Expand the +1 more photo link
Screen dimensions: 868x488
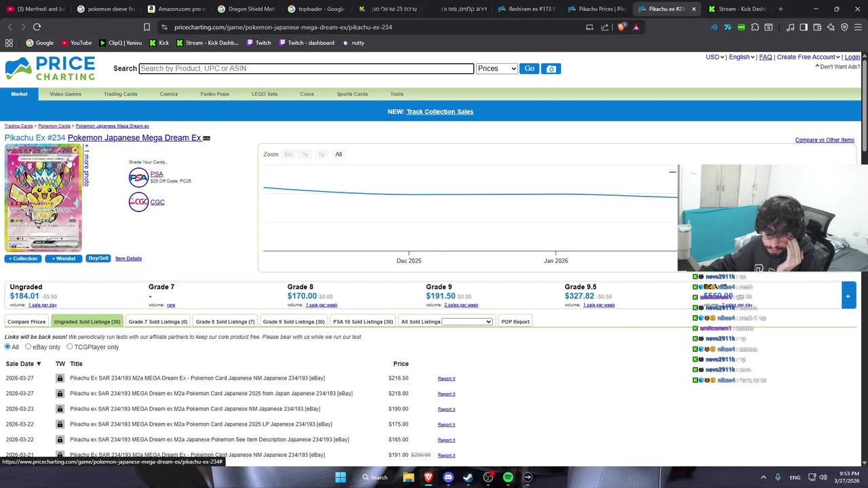tap(86, 165)
